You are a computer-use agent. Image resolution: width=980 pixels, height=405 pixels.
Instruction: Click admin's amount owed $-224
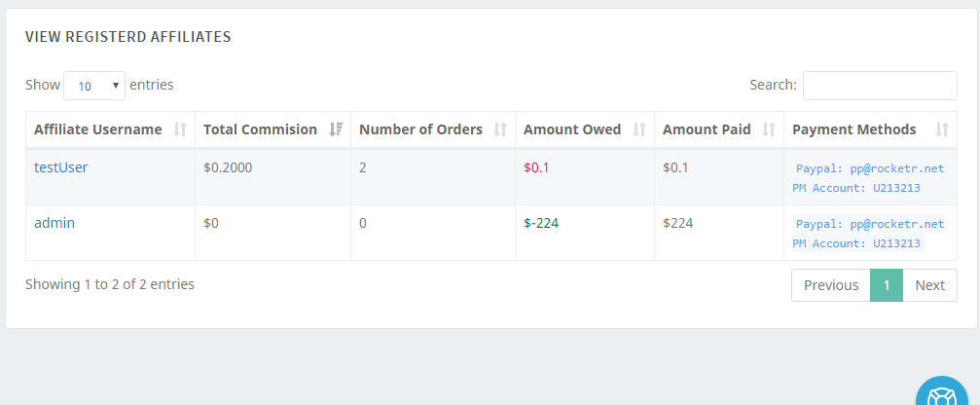541,223
